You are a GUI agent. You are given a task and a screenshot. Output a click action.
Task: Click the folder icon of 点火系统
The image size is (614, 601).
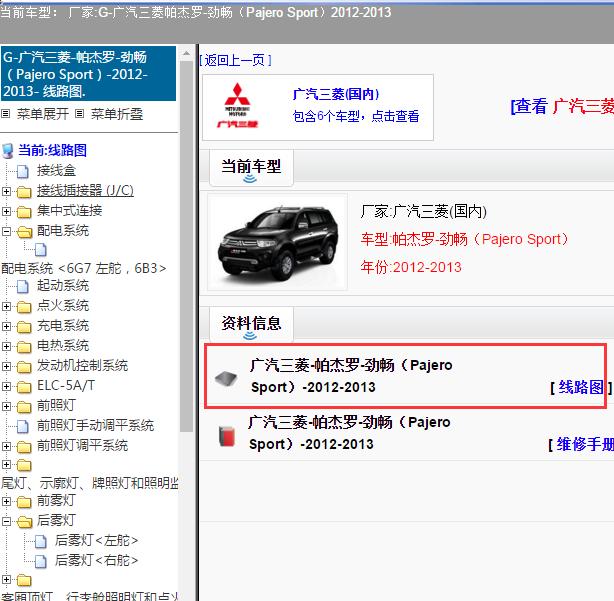24,307
